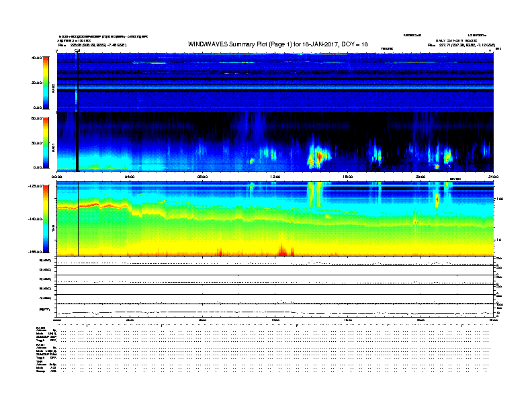The image size is (532, 411).
Task: Click the 60.00 value on RAD1 scale
Action: click(x=36, y=118)
